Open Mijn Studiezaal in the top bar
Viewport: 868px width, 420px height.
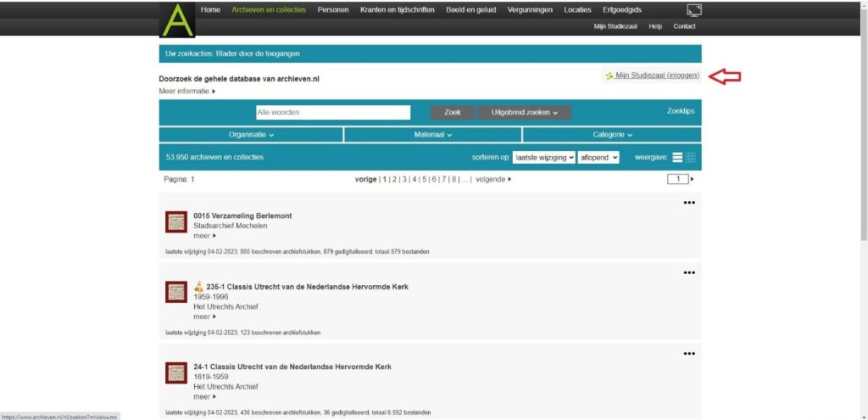[x=615, y=26]
